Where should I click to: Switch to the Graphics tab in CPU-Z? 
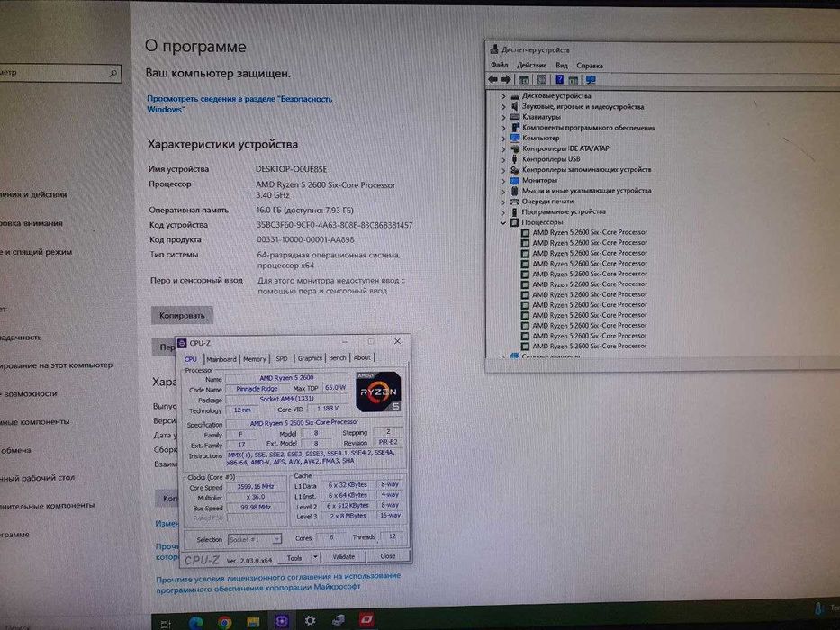pos(310,358)
